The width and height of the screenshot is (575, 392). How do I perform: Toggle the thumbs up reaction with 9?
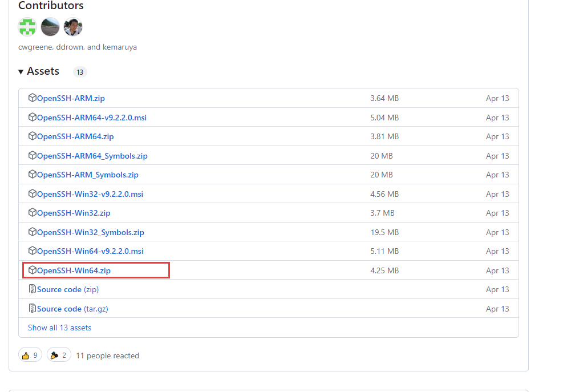30,355
